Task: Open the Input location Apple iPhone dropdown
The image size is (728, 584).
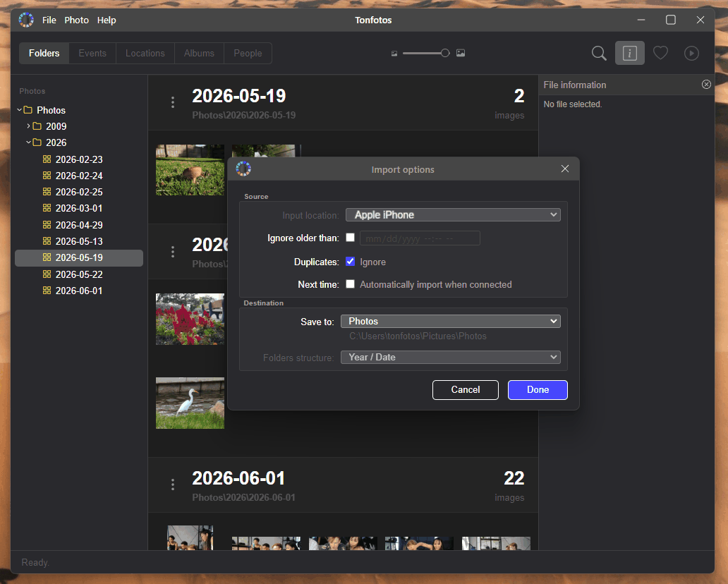Action: coord(453,215)
